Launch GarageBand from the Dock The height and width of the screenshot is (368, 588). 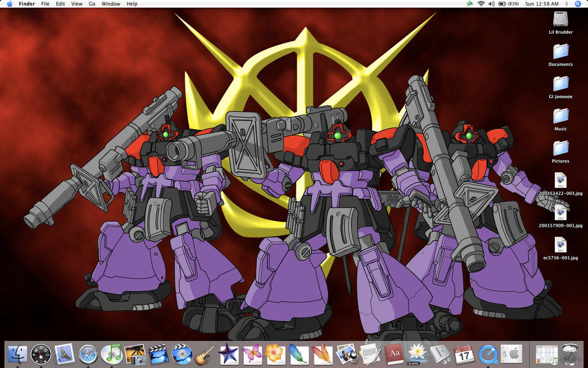pos(204,356)
